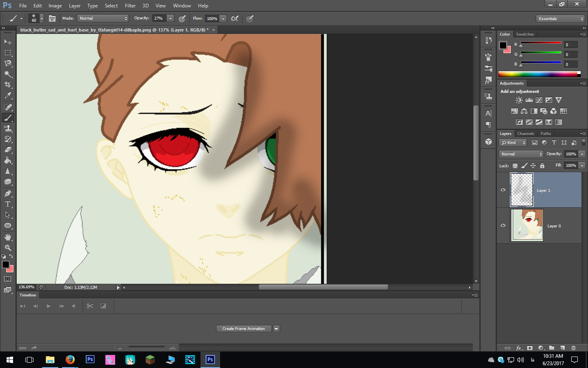The width and height of the screenshot is (588, 368).
Task: Open layer Opacity dropdown arrow
Action: coord(582,154)
